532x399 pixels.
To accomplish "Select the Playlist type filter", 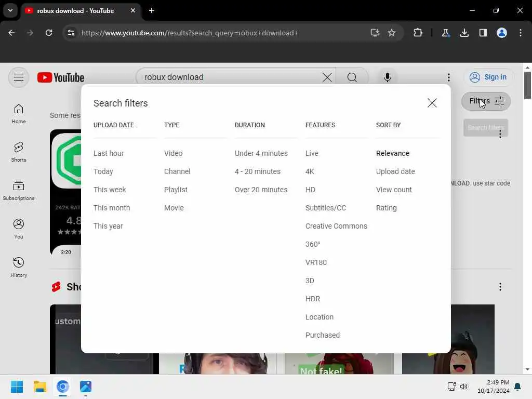I will [x=176, y=190].
